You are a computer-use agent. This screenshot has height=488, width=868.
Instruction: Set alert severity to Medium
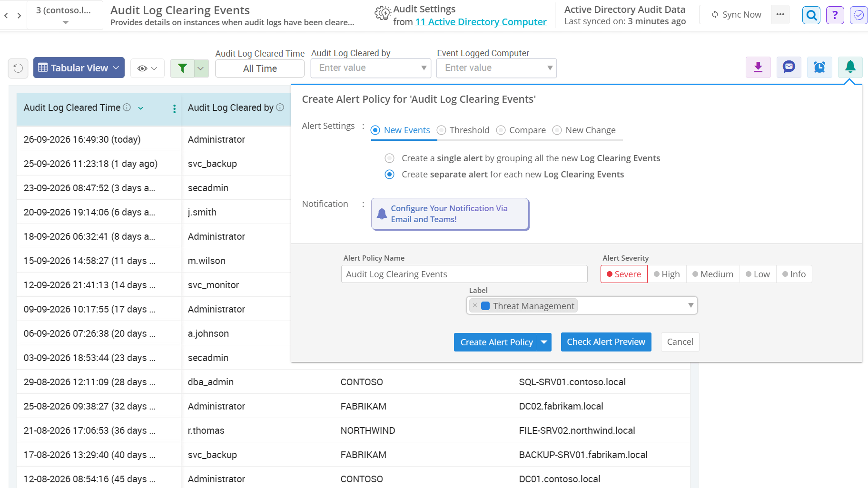[x=713, y=274]
